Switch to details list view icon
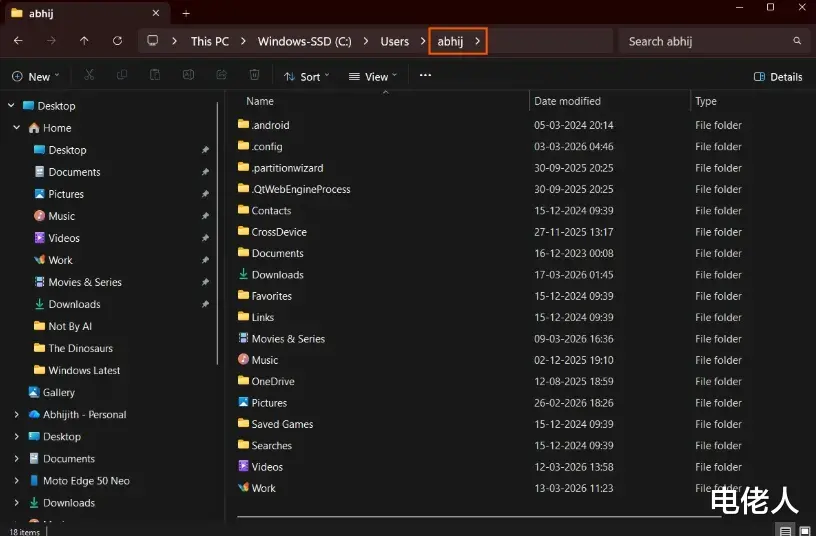The width and height of the screenshot is (816, 536). tap(785, 530)
